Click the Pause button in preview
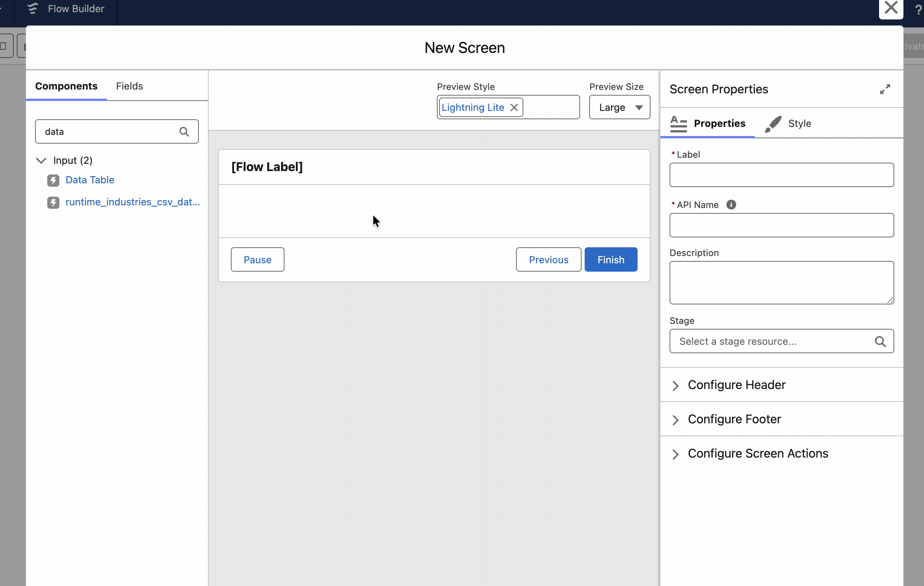 click(x=257, y=260)
